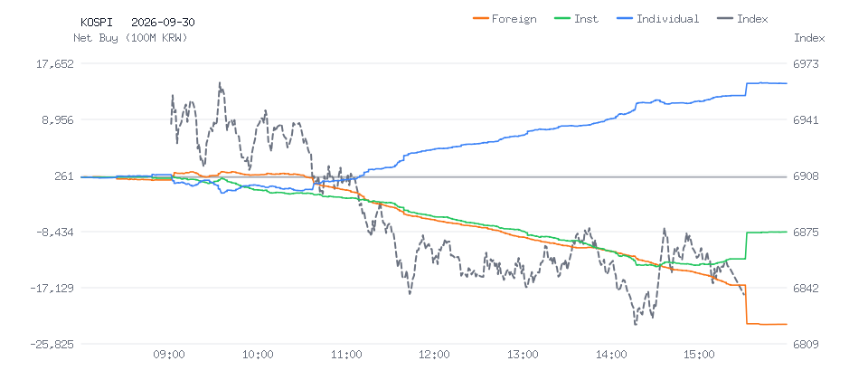This screenshot has height=380, width=868.
Task: Click the 14:00 time axis label
Action: (610, 355)
